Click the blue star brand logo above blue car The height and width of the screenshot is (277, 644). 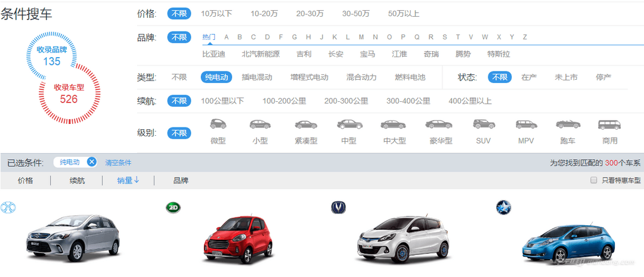(503, 207)
